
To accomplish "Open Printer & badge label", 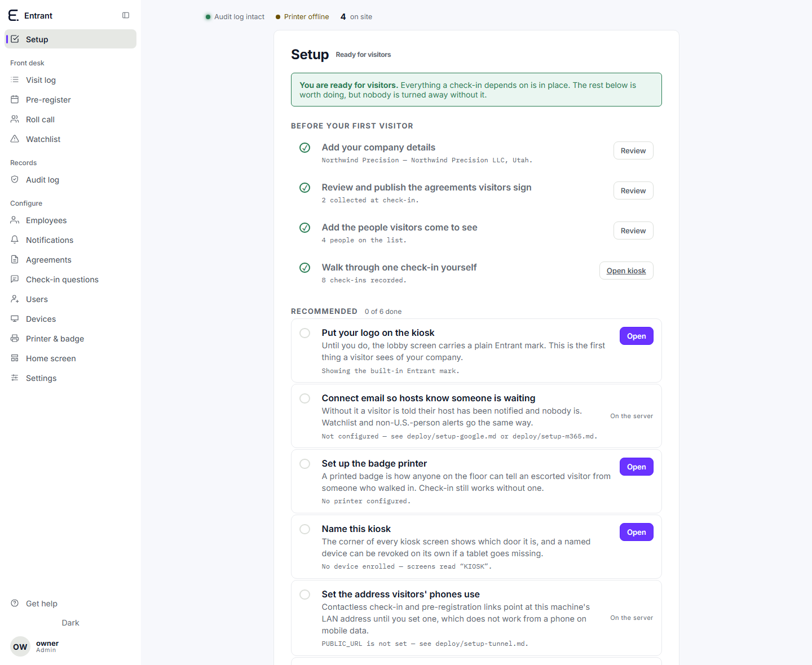I will click(x=55, y=339).
